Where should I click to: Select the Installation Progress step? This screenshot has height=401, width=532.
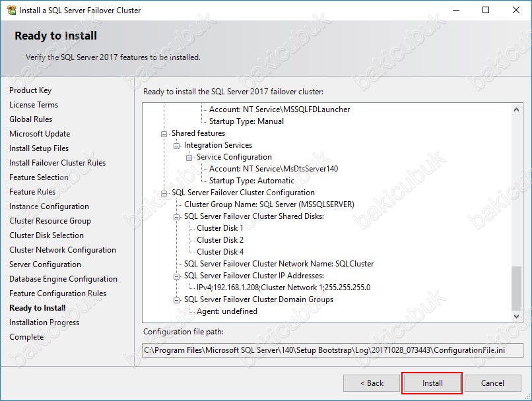(x=44, y=323)
